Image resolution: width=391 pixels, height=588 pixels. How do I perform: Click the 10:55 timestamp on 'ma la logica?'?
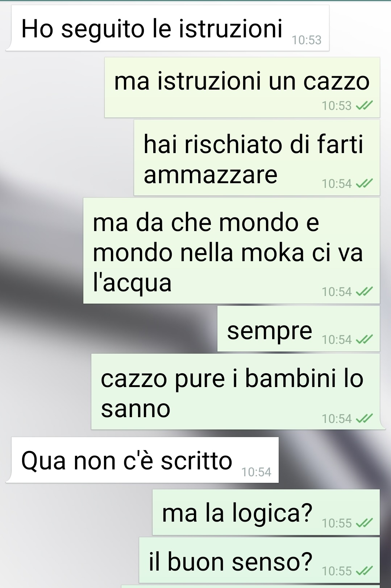coord(337,523)
